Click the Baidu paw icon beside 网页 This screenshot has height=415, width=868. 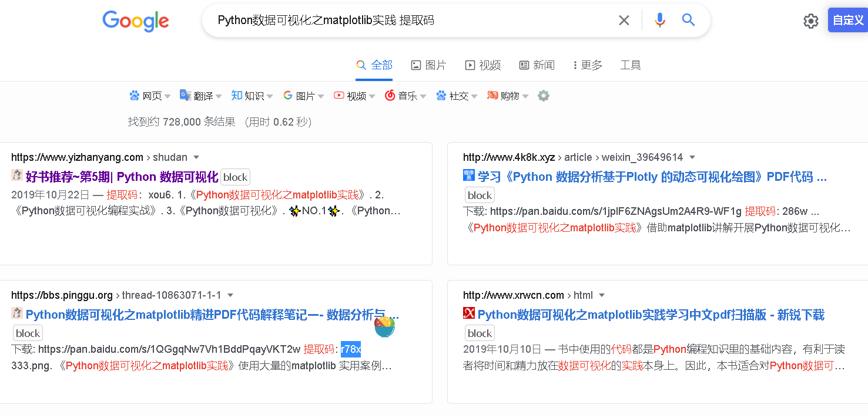click(135, 95)
